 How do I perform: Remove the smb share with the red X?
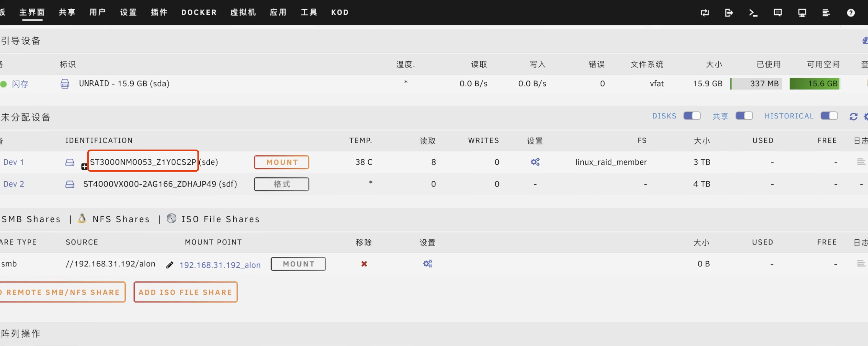(364, 264)
